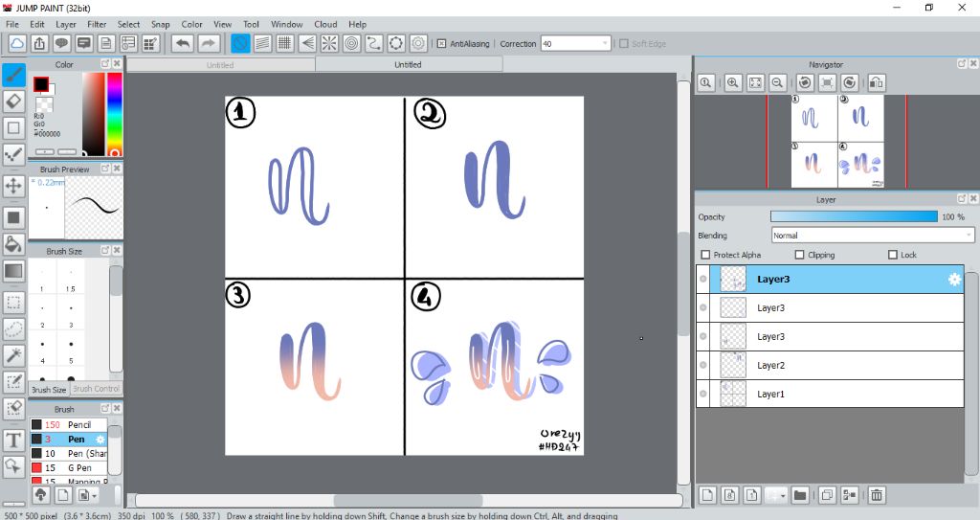Choose the Text tool

point(13,440)
